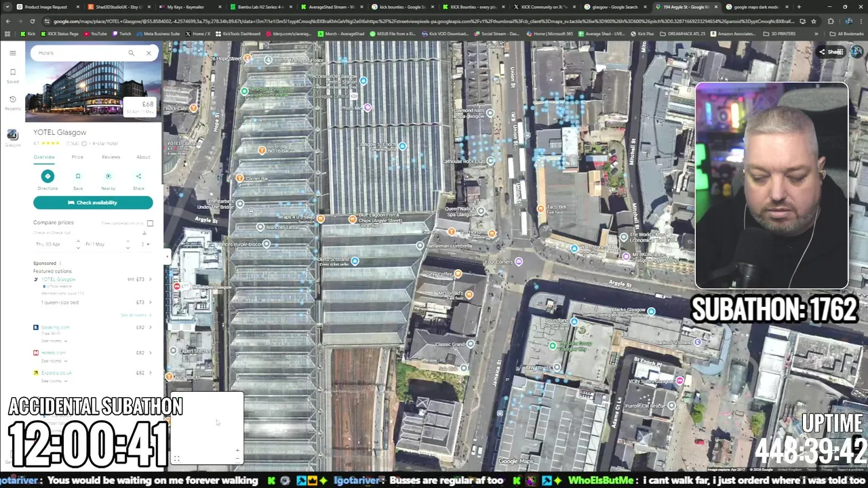Open the guests count dropdown

145,244
